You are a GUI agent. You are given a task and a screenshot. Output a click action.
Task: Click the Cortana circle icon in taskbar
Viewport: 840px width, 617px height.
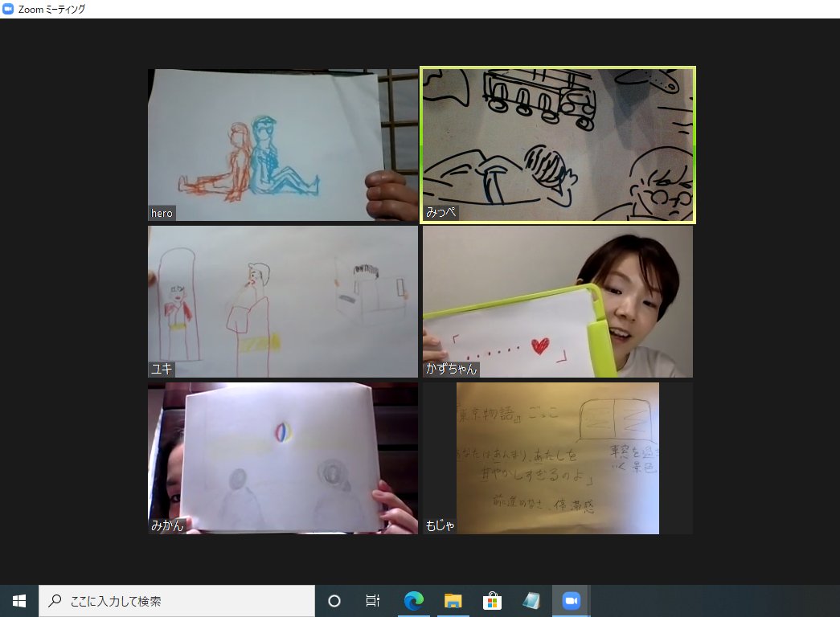334,600
